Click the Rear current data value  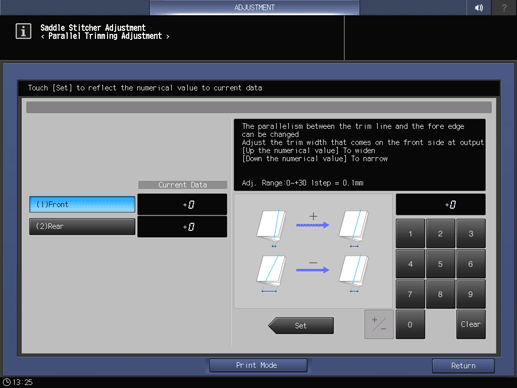pos(182,227)
